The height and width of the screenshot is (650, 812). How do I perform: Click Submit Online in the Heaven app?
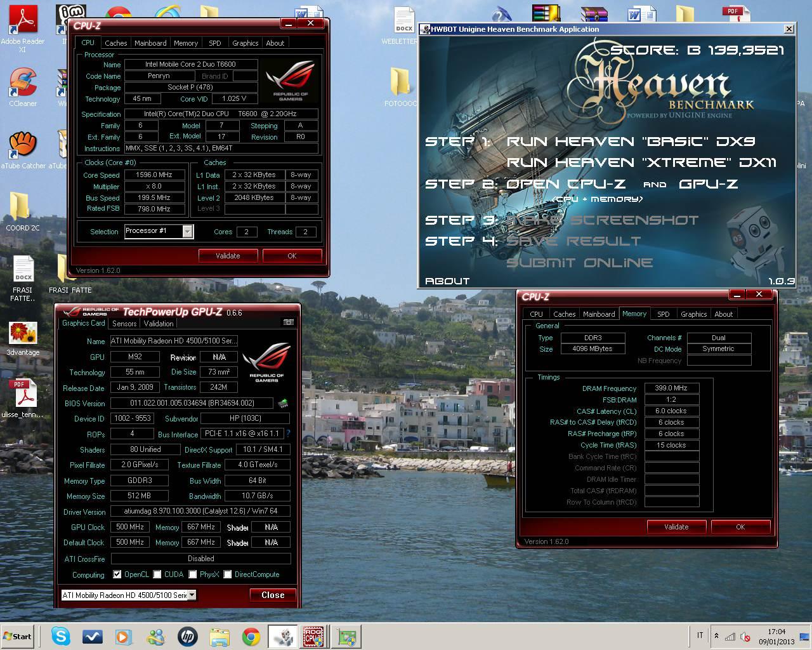coord(579,263)
